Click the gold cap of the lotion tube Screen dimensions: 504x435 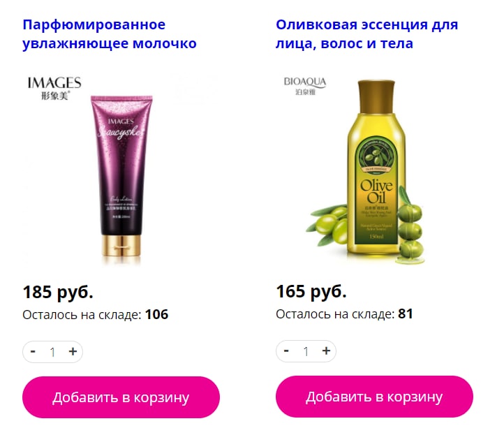(121, 246)
